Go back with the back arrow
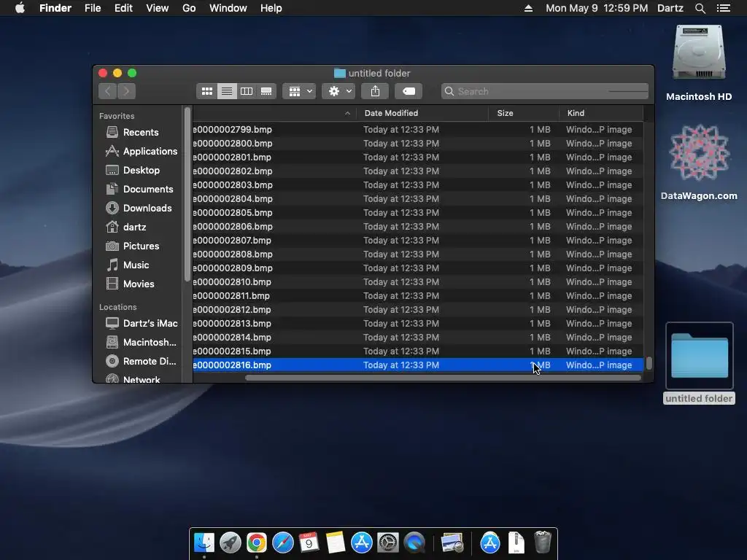 pos(108,91)
